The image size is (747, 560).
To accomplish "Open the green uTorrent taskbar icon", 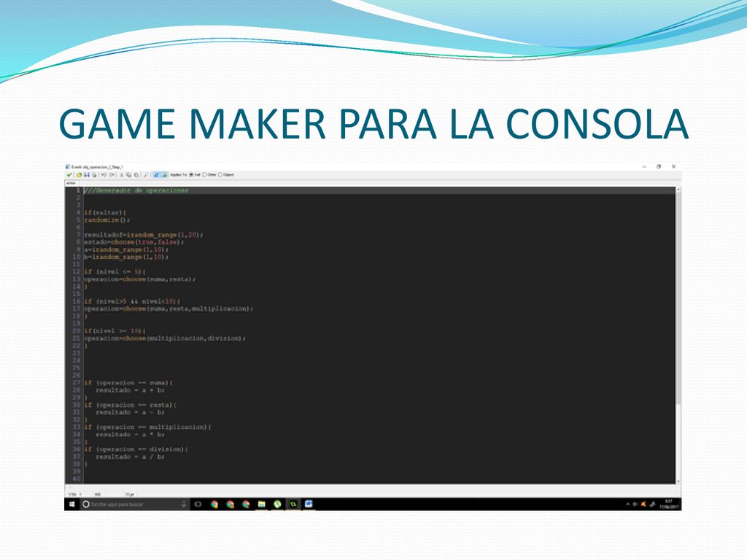I will click(277, 505).
